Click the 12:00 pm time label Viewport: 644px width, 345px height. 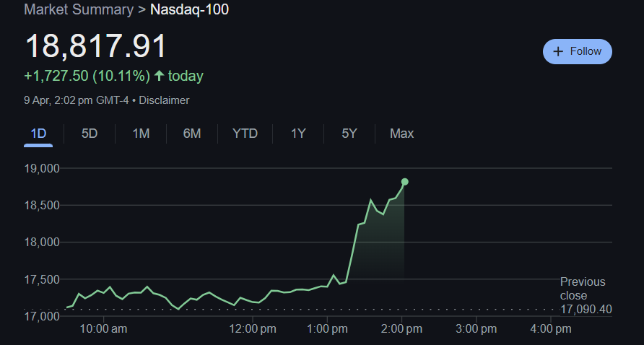[252, 329]
